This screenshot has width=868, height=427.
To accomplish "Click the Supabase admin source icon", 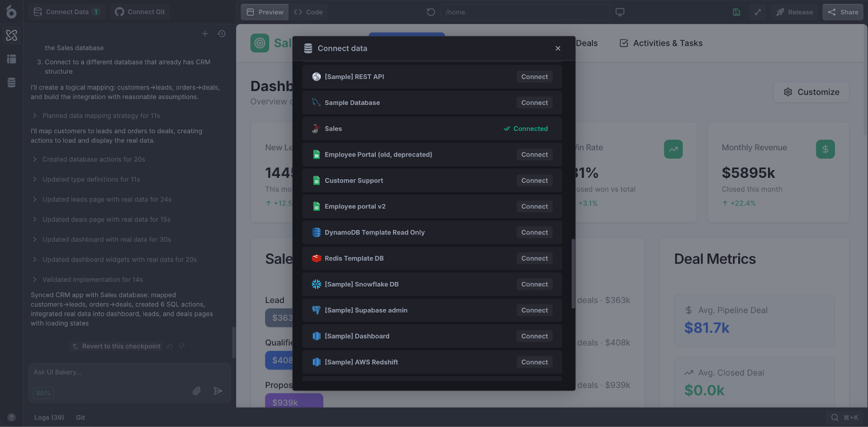I will [x=316, y=310].
